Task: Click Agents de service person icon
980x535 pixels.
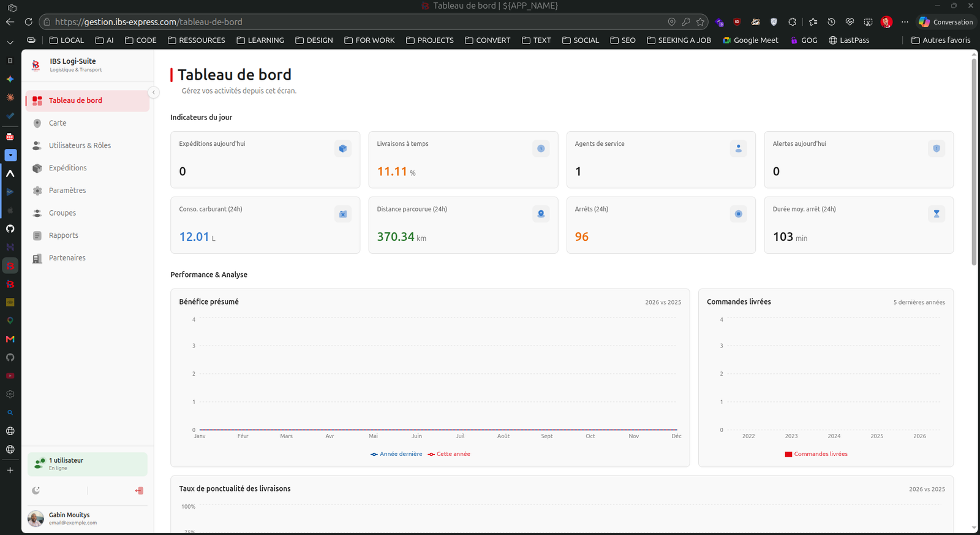Action: click(x=739, y=148)
